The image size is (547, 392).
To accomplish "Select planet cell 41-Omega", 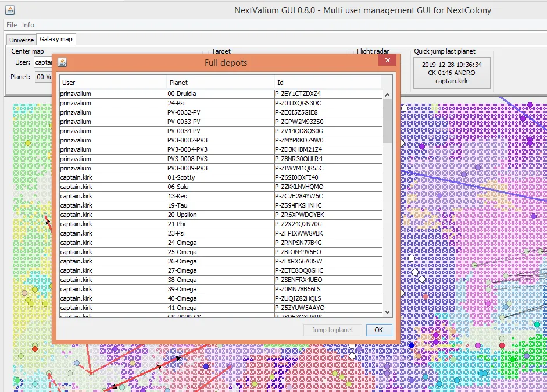I will 220,308.
